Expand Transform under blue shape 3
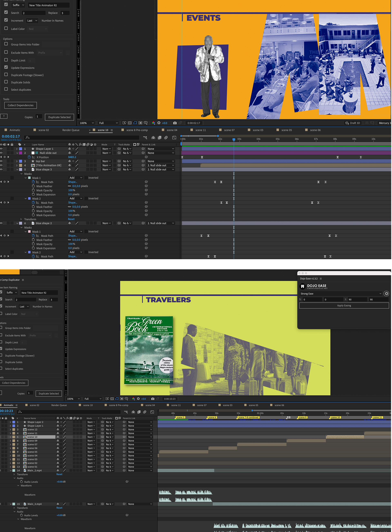The width and height of the screenshot is (392, 532). [21, 219]
